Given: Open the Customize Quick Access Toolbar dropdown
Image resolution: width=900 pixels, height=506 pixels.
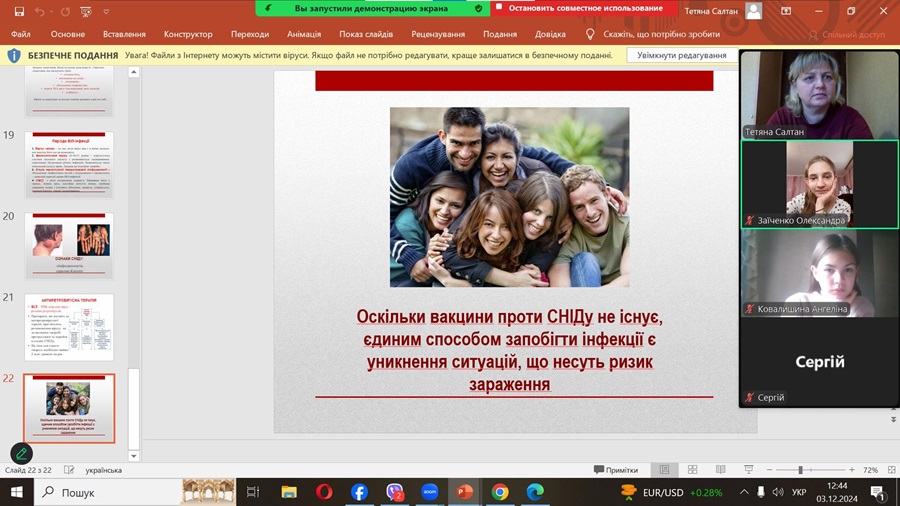Looking at the screenshot, I should [x=106, y=11].
